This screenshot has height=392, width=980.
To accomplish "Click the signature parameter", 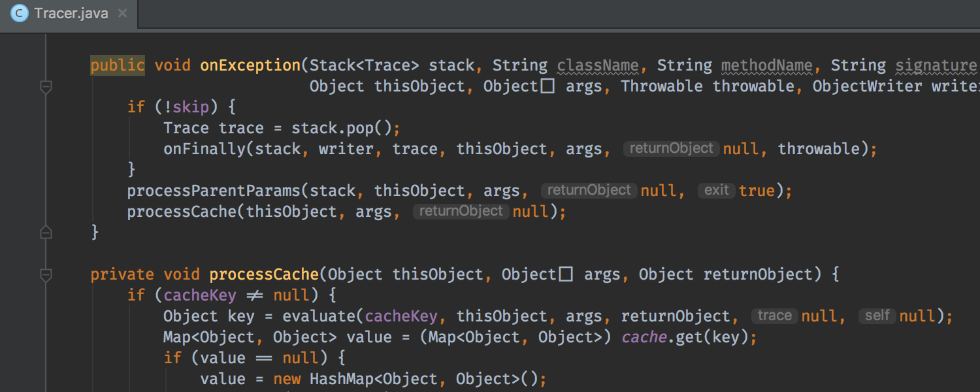I will 936,65.
